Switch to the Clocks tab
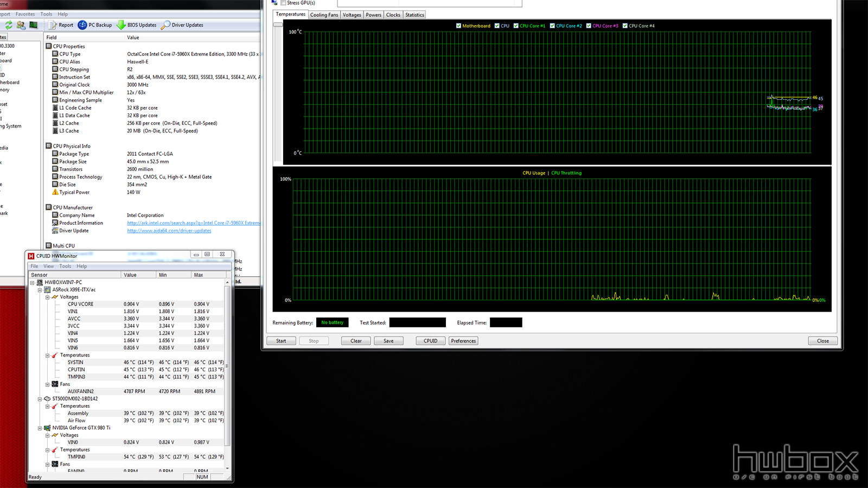This screenshot has height=488, width=868. pos(393,15)
